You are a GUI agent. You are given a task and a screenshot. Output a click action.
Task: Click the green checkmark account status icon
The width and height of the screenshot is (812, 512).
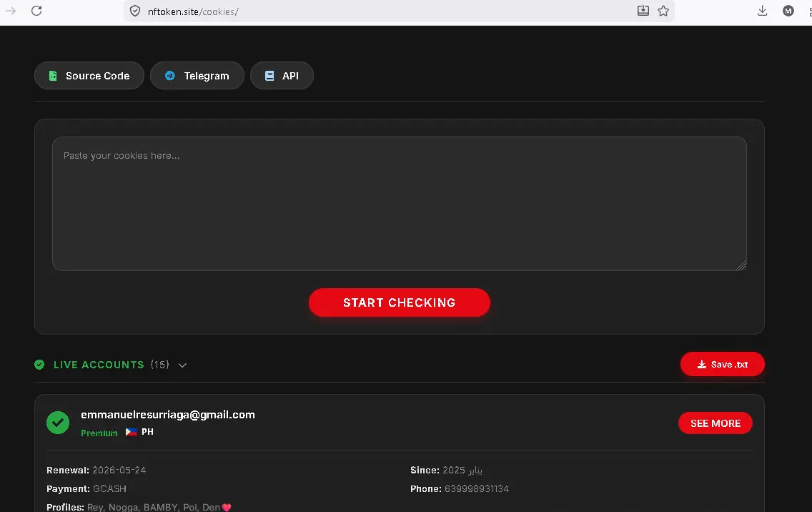coord(58,423)
